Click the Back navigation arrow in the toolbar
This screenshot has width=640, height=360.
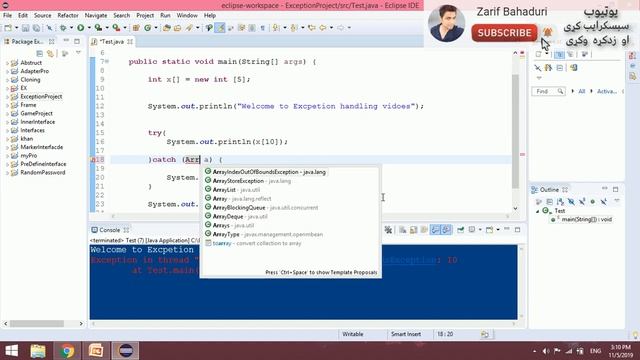coord(322,28)
